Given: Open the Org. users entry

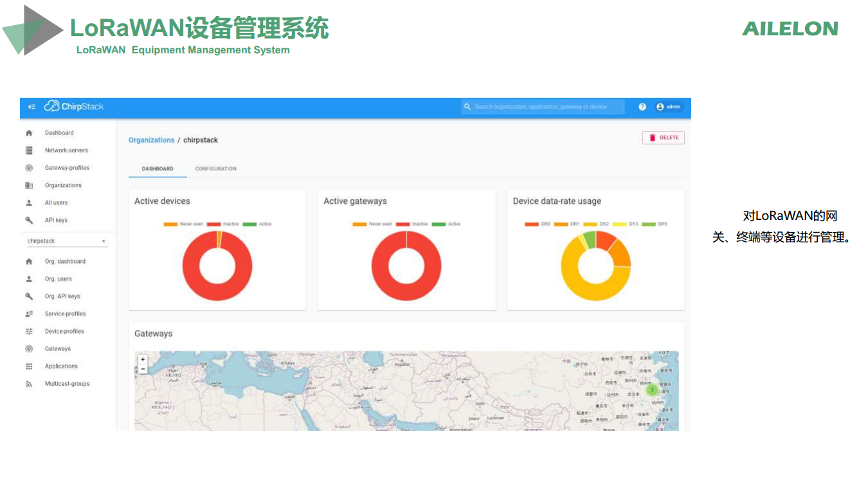Looking at the screenshot, I should click(x=59, y=279).
